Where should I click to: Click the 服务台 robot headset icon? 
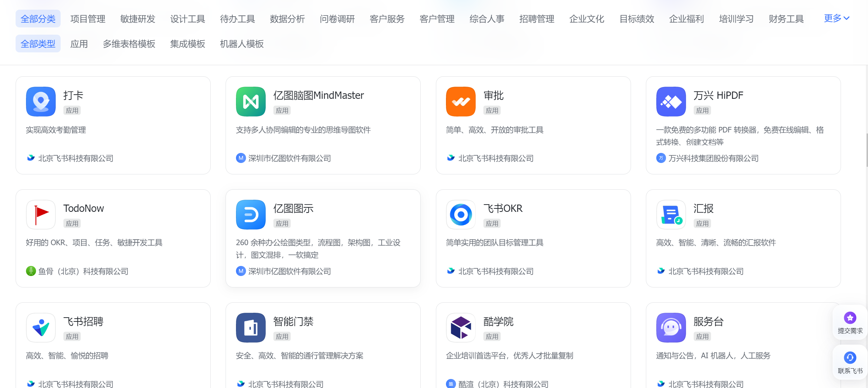click(671, 328)
